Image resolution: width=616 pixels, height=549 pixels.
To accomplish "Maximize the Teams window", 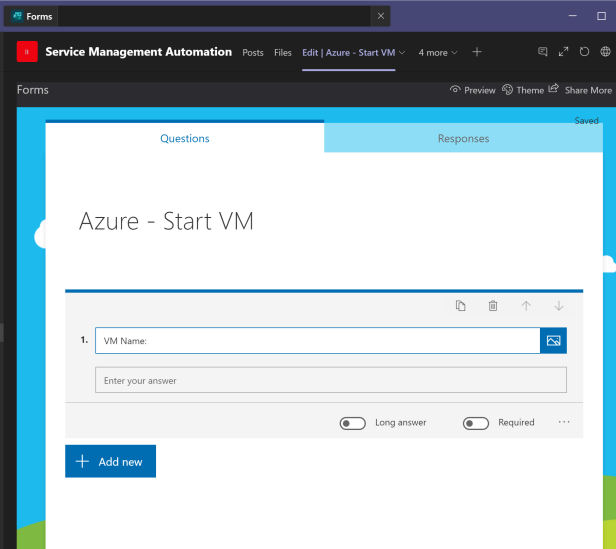I will pos(601,16).
